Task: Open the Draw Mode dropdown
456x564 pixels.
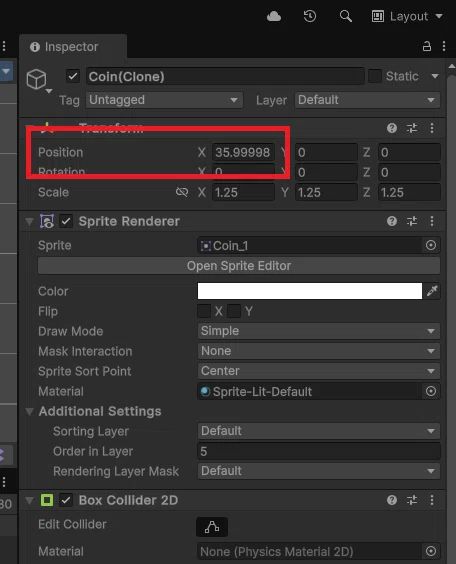Action: pos(319,331)
